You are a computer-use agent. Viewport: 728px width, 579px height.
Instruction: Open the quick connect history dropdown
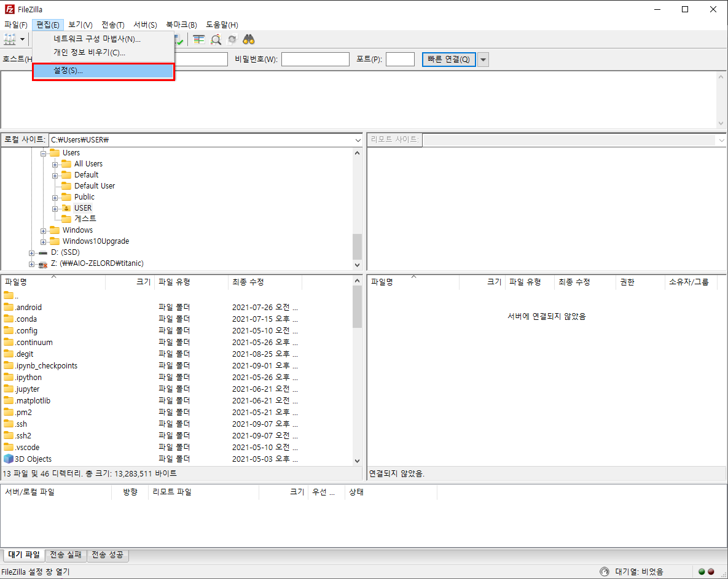pos(483,60)
